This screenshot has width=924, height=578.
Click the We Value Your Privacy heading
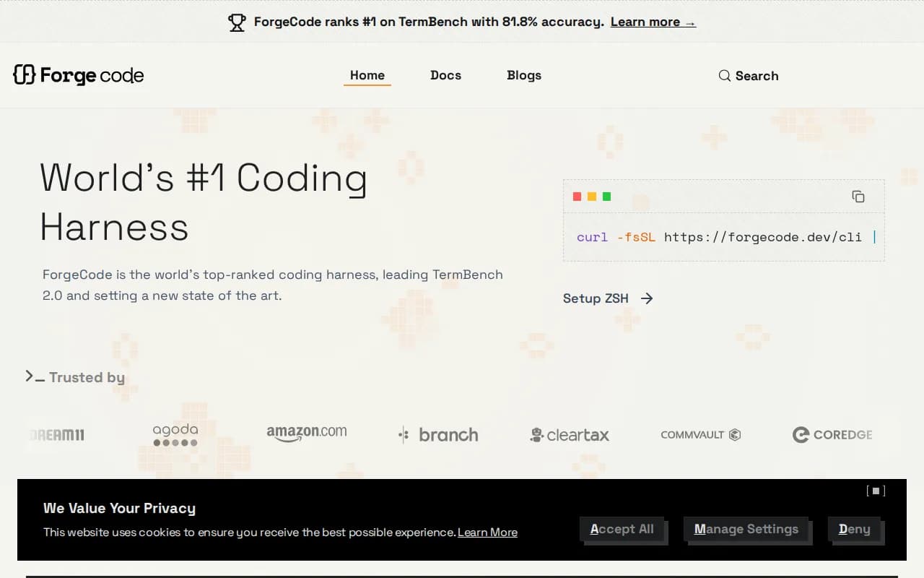[x=119, y=508]
